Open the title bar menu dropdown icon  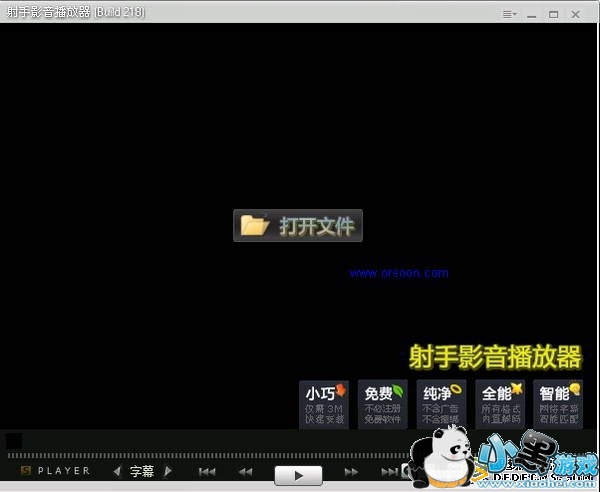(x=509, y=15)
